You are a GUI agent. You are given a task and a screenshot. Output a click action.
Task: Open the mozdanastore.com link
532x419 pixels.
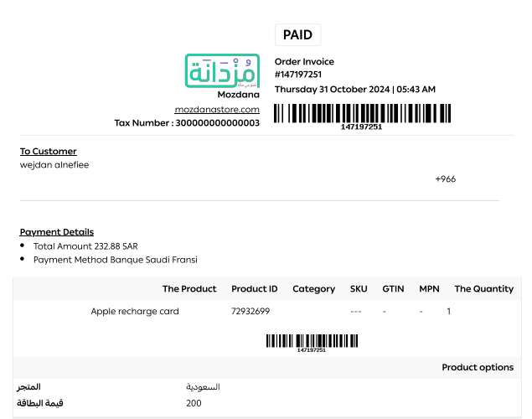217,110
